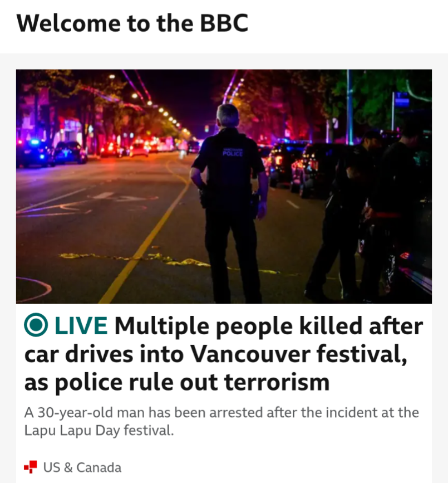Open the US & Canada section link
This screenshot has height=483, width=448.
82,467
